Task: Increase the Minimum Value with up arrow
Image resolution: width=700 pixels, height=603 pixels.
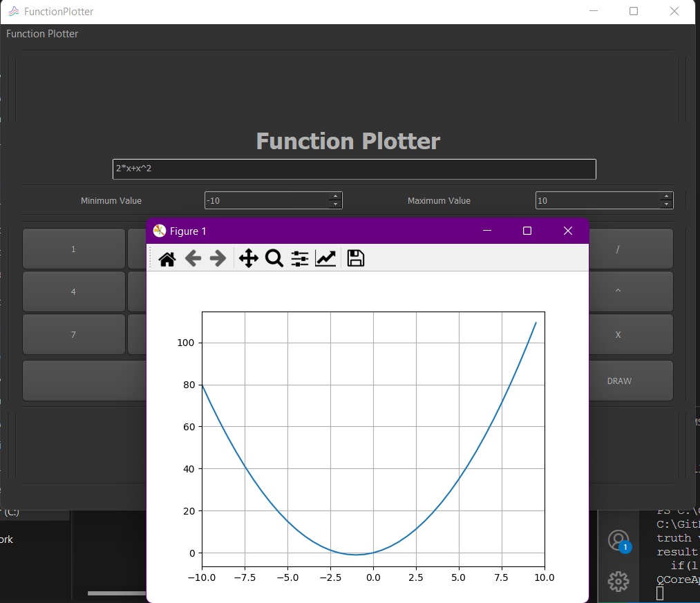Action: click(336, 196)
